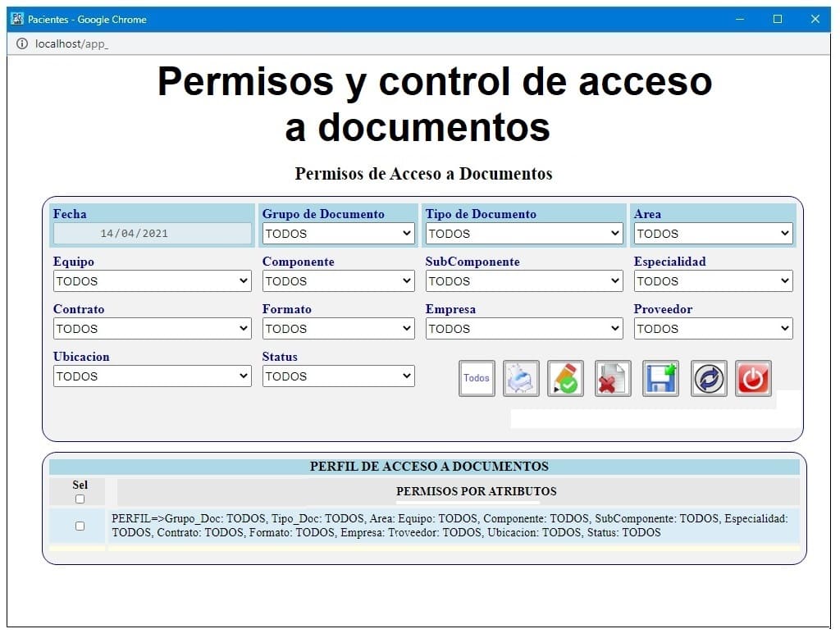Expand the Componente dropdown
Image resolution: width=840 pixels, height=638 pixels.
339,281
